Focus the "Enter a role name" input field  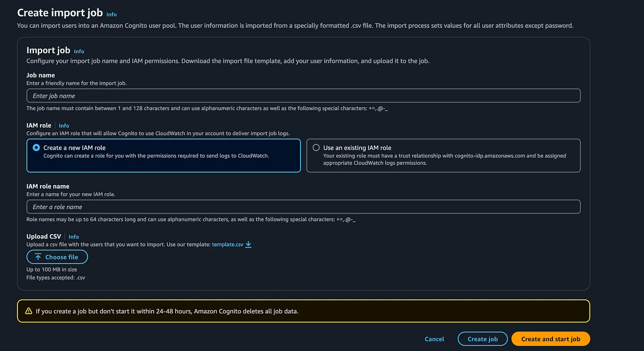pos(184,207)
